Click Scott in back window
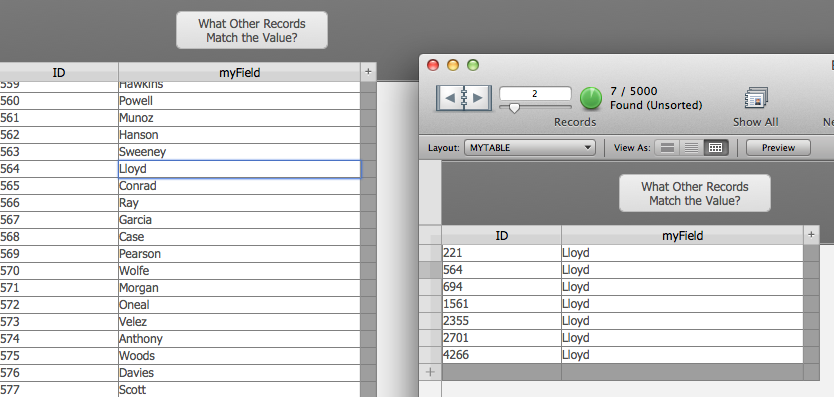Image resolution: width=834 pixels, height=397 pixels. 239,390
